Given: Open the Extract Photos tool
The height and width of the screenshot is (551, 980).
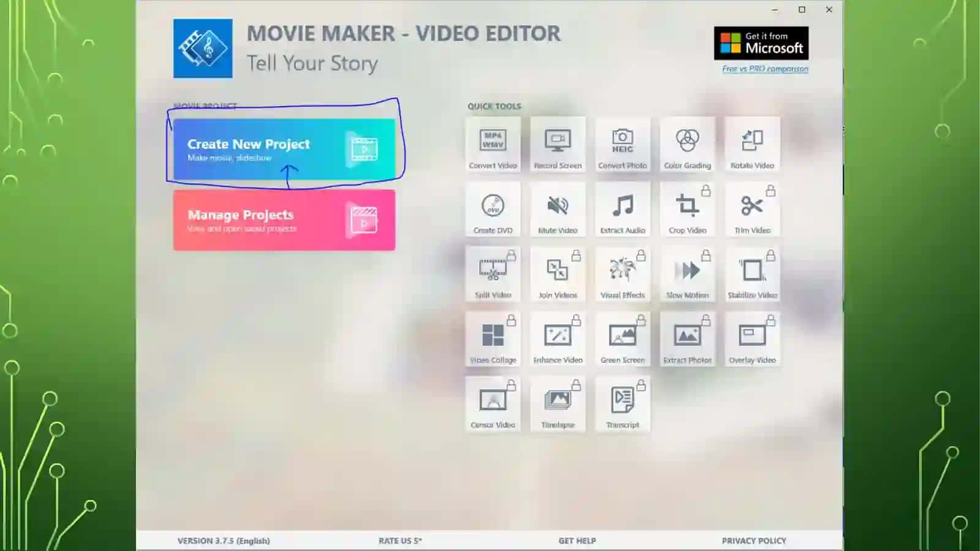Looking at the screenshot, I should (688, 339).
